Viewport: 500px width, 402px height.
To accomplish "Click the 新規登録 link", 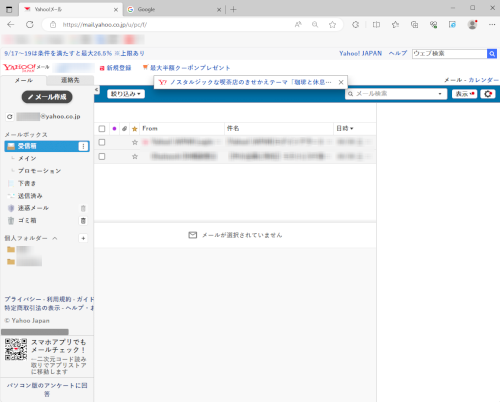I will point(115,68).
